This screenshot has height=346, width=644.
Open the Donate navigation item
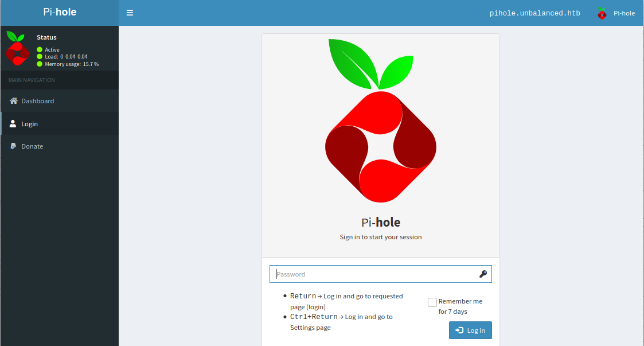coord(60,146)
